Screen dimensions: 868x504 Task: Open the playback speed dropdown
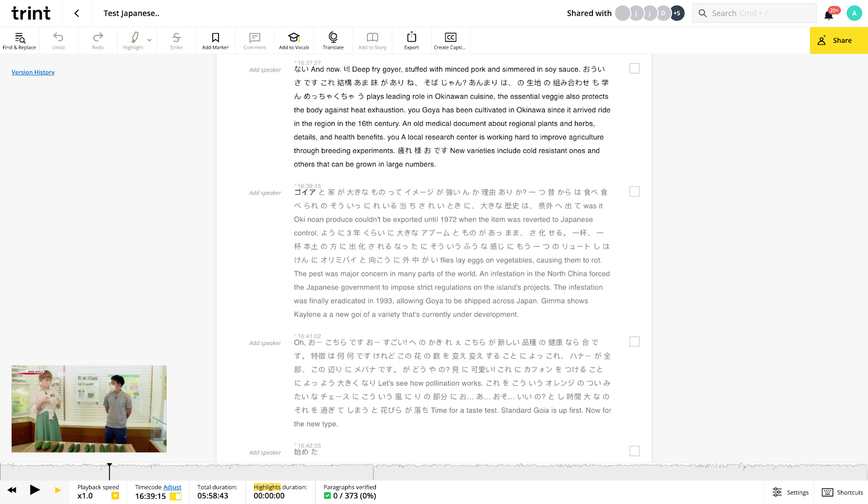tap(115, 496)
